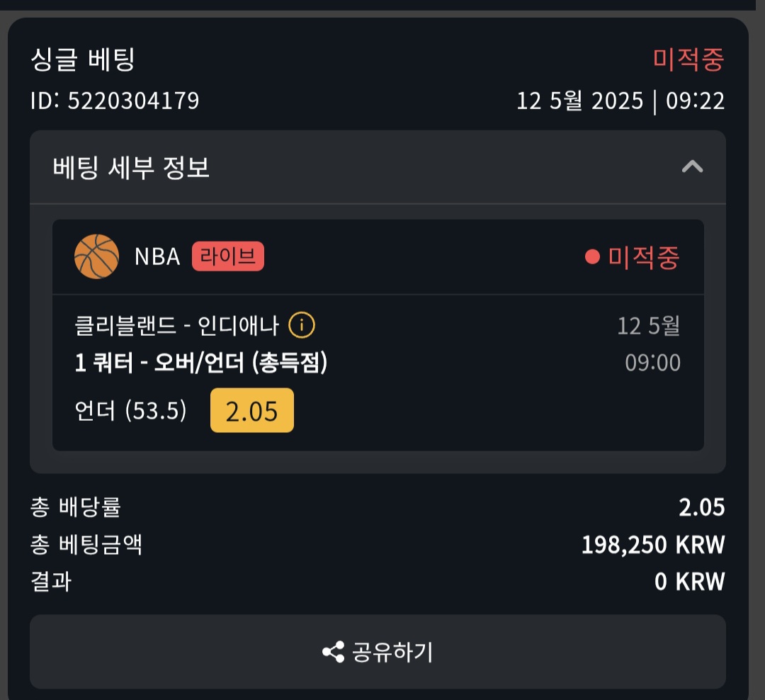Click the red 라이브 badge
765x700 pixels.
[x=227, y=256]
